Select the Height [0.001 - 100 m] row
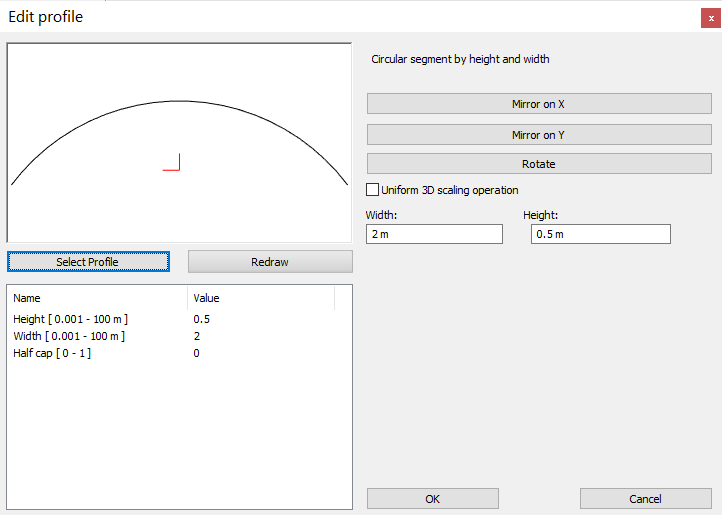 click(x=71, y=319)
